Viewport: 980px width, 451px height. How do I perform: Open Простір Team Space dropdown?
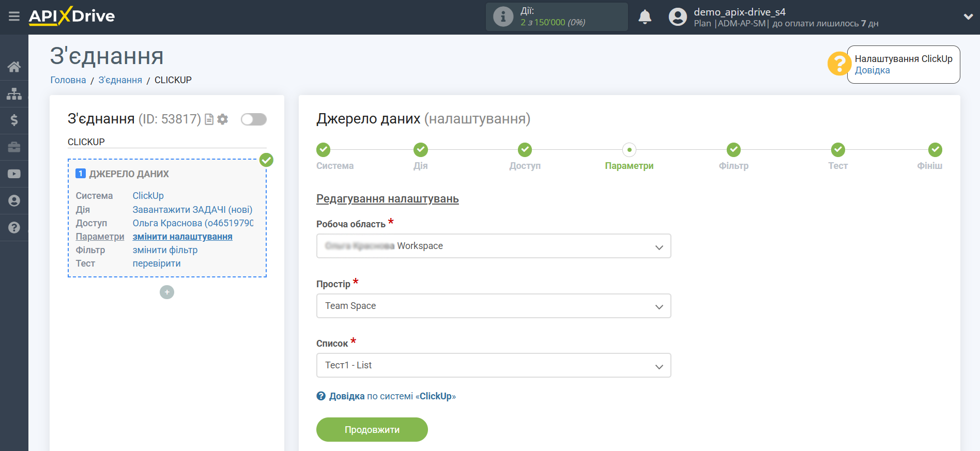[494, 306]
